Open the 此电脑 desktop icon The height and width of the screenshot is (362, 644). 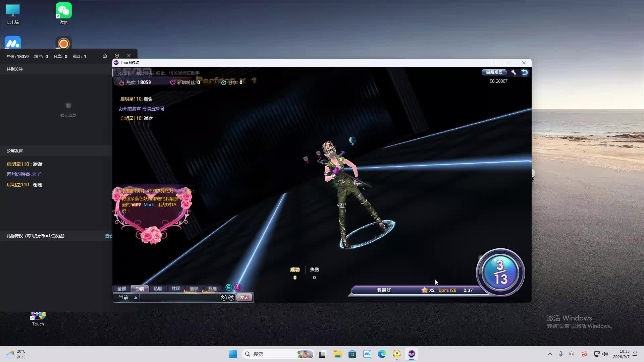coord(13,14)
